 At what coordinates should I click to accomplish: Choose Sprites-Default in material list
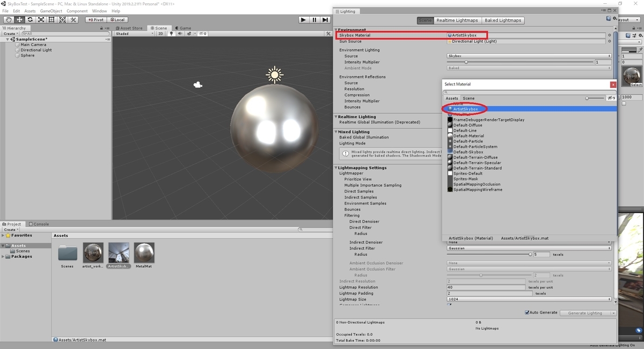point(467,173)
